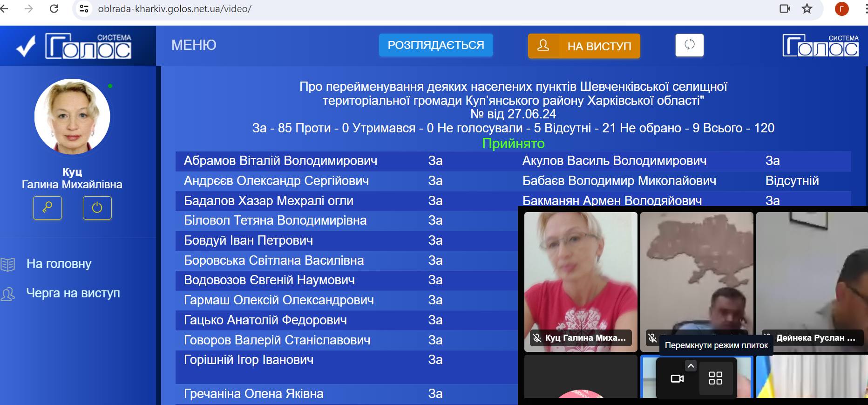Screen dimensions: 868x405
Task: Open На головну in sidebar
Action: click(59, 264)
